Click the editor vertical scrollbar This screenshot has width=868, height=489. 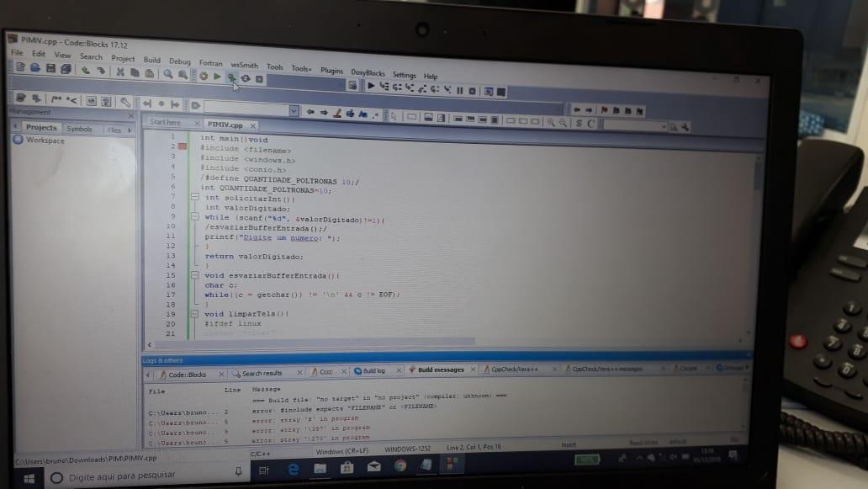[757, 174]
